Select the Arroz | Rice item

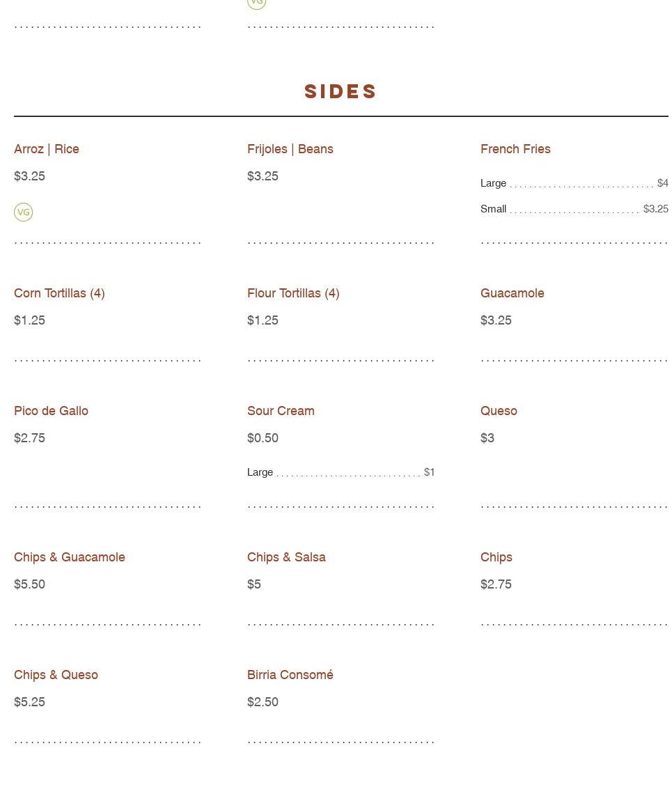47,149
